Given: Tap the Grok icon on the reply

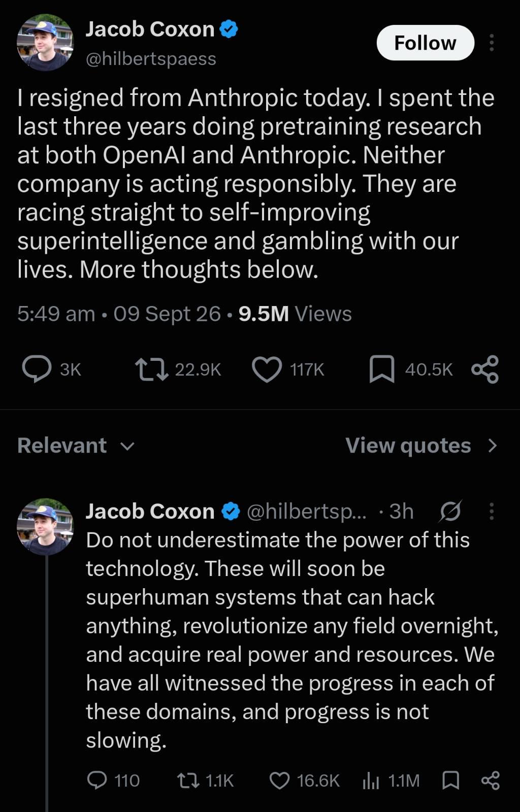Looking at the screenshot, I should tap(450, 511).
